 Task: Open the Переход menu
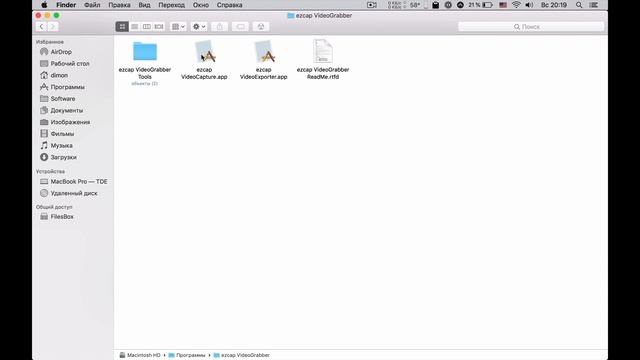point(171,5)
